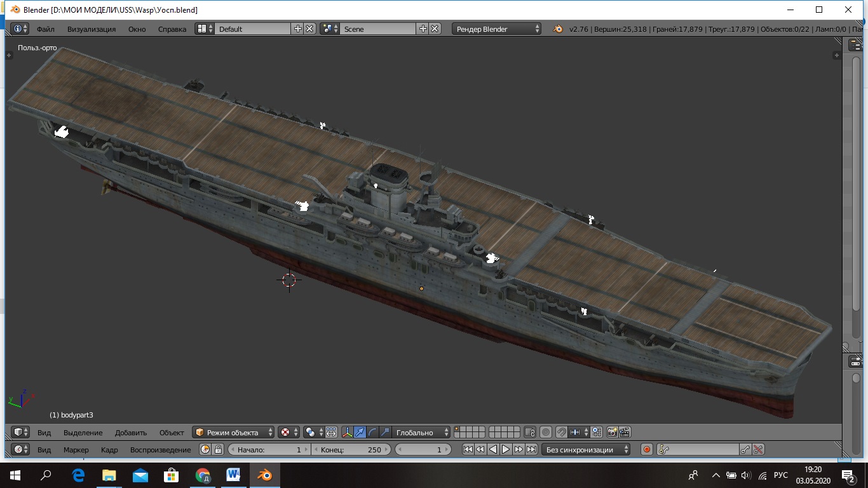Open the Рендер Blender engine dropdown

pyautogui.click(x=496, y=29)
